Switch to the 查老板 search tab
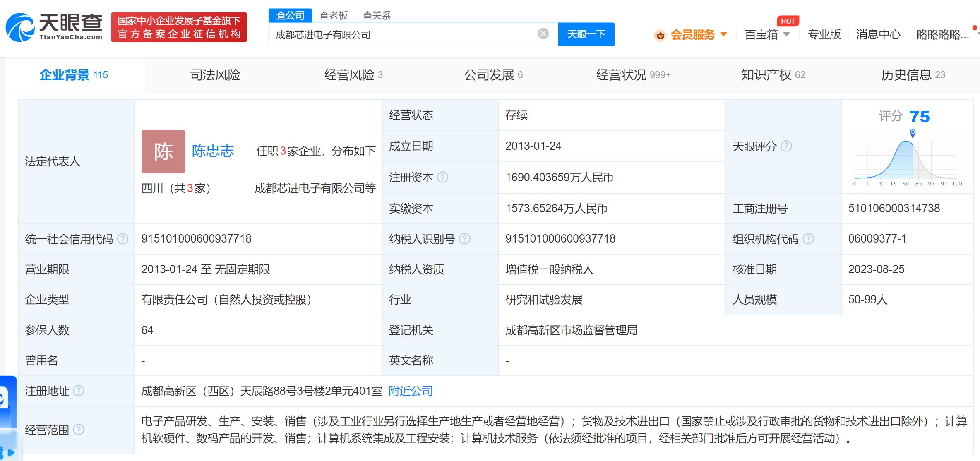Viewport: 980px width, 461px height. 332,15
